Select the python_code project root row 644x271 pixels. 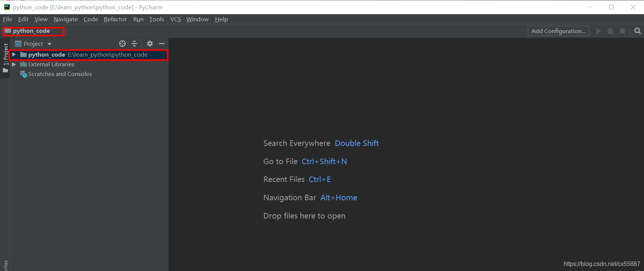[89, 55]
